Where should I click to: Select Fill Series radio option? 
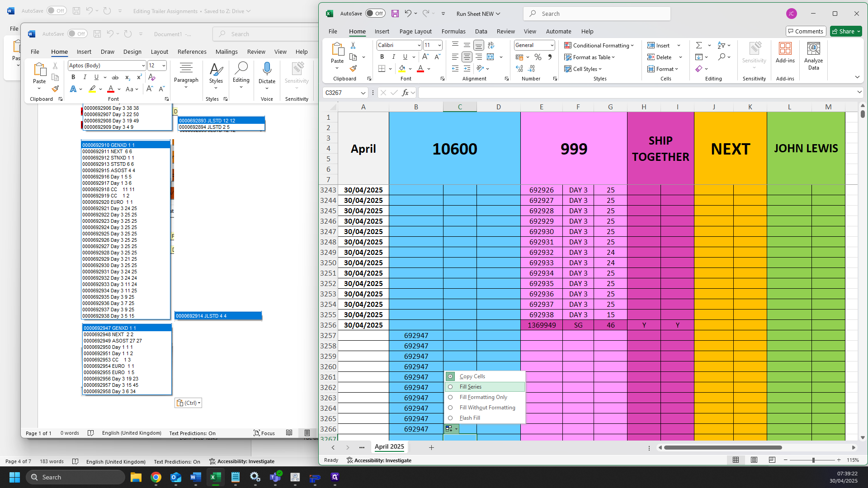tap(450, 387)
